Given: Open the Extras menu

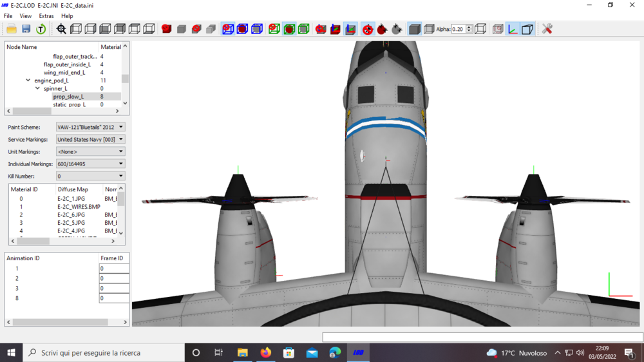Looking at the screenshot, I should click(46, 16).
